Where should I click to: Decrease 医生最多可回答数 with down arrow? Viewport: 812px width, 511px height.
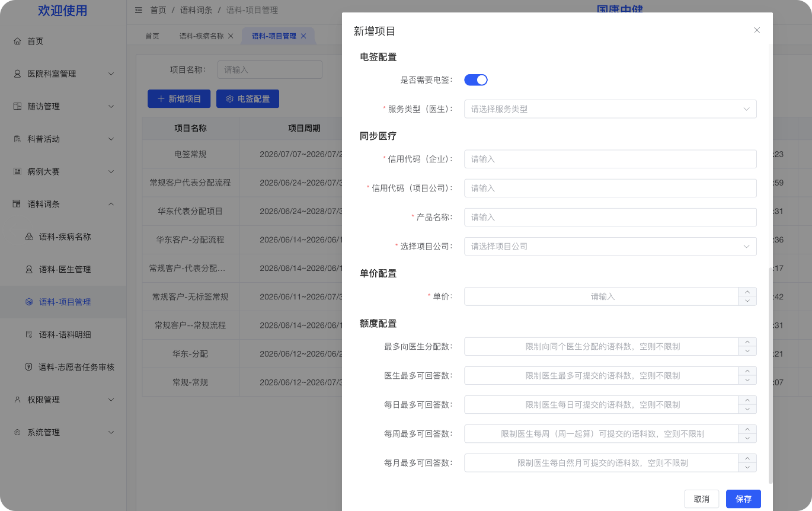tap(747, 381)
